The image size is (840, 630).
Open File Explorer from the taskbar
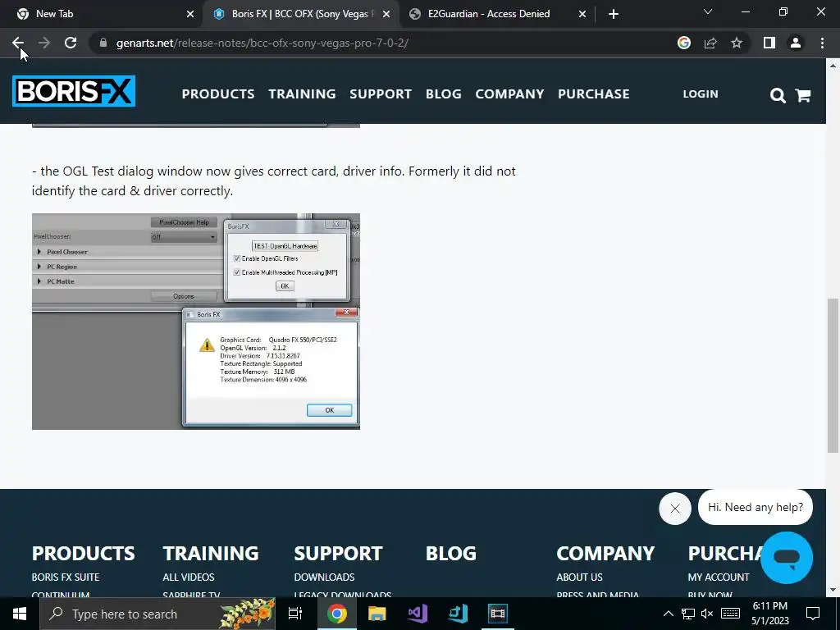[377, 614]
